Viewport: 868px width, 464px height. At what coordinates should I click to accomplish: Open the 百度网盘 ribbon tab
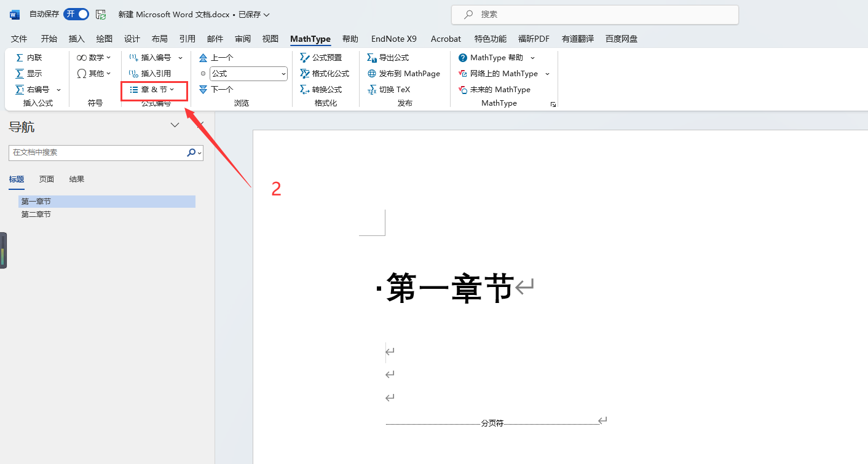point(621,39)
